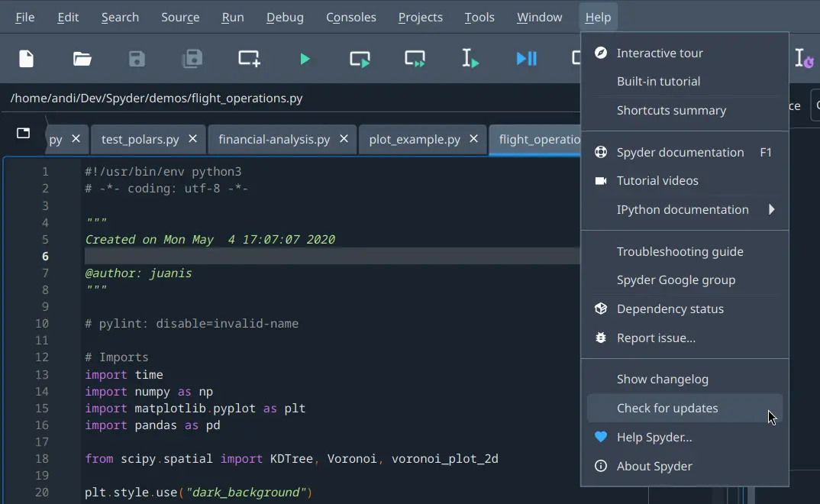Open Shortcuts summary
Viewport: 820px width, 504px height.
[685, 110]
